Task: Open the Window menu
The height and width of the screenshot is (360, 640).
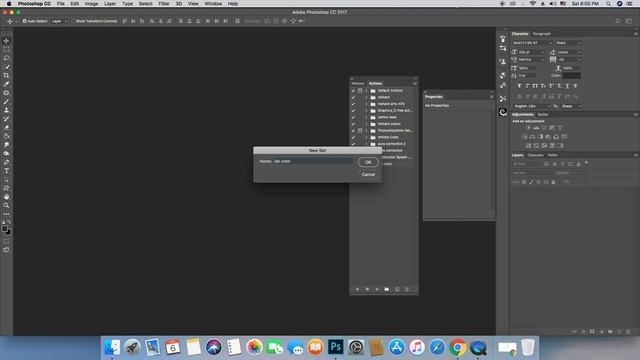Action: [213, 4]
